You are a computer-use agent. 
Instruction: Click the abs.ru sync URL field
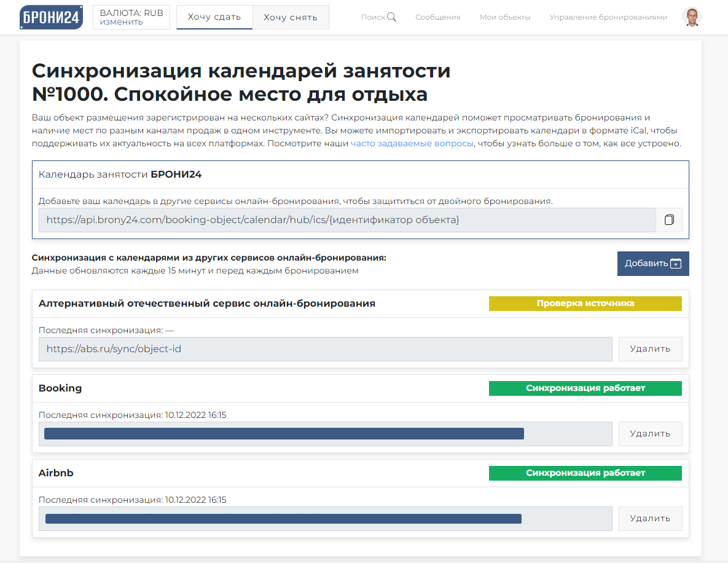click(x=325, y=349)
